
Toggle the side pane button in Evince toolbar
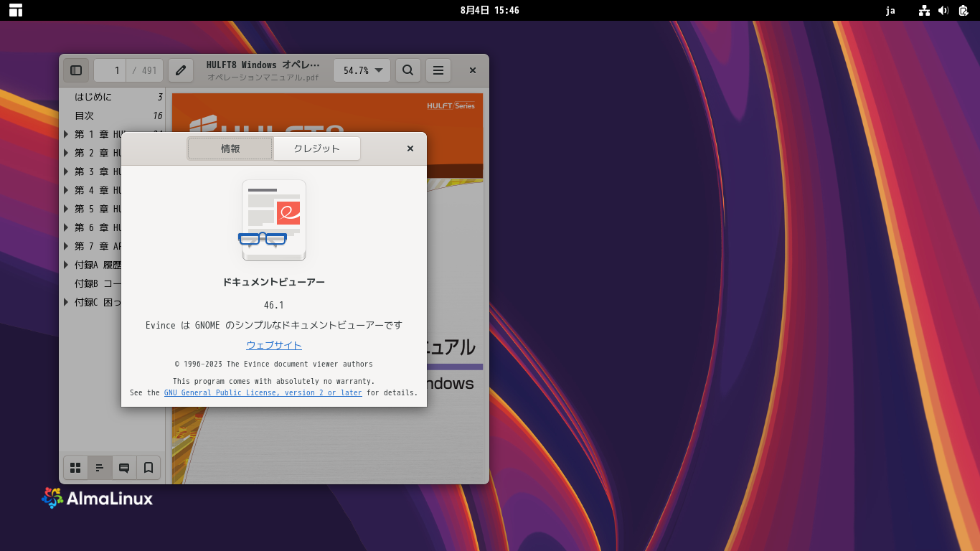point(76,70)
